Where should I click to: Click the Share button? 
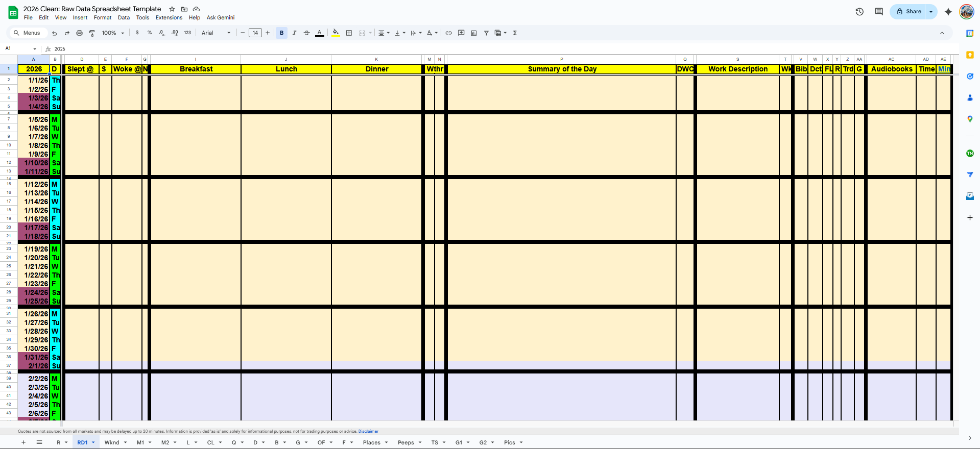pyautogui.click(x=909, y=12)
